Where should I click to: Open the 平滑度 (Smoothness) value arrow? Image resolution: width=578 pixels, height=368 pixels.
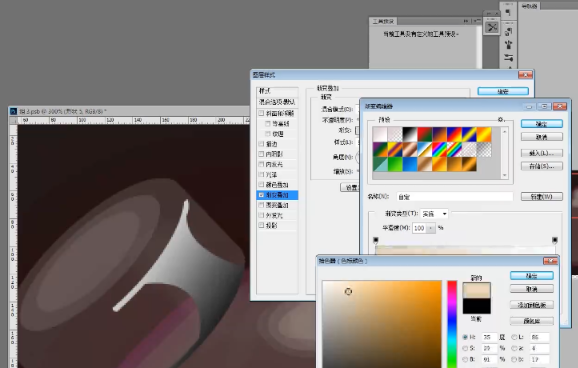click(x=431, y=228)
